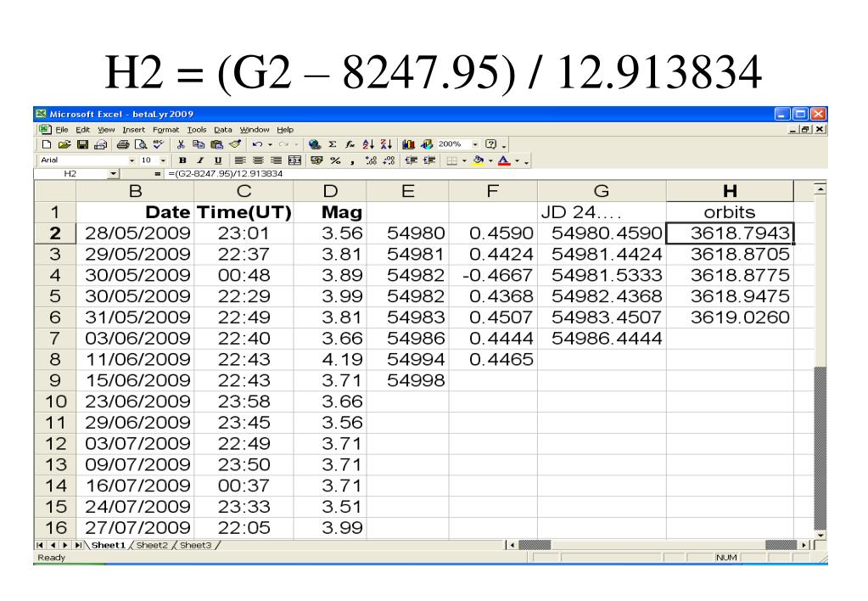Screen dimensions: 868x601
Task: Open the Drawing toolbar icon
Action: [426, 144]
